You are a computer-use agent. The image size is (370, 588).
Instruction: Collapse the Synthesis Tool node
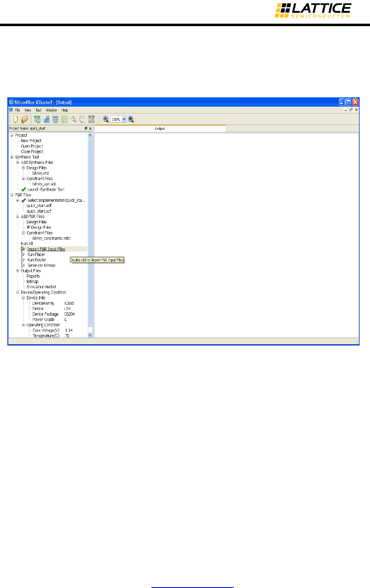pos(12,157)
